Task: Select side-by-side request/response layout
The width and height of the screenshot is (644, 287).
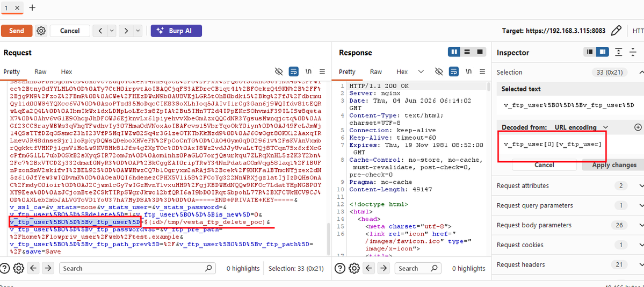Action: [x=454, y=52]
